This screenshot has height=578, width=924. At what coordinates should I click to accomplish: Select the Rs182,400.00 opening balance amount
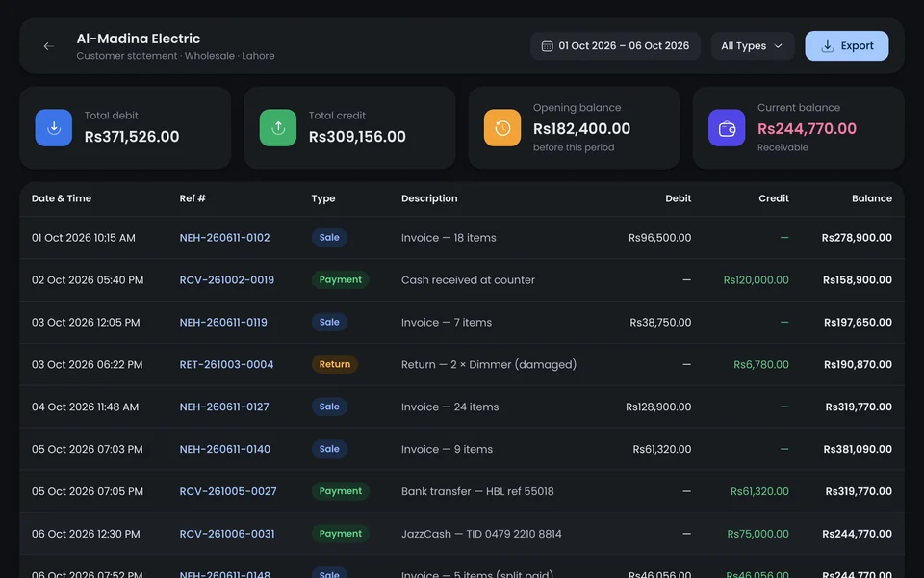pyautogui.click(x=581, y=128)
